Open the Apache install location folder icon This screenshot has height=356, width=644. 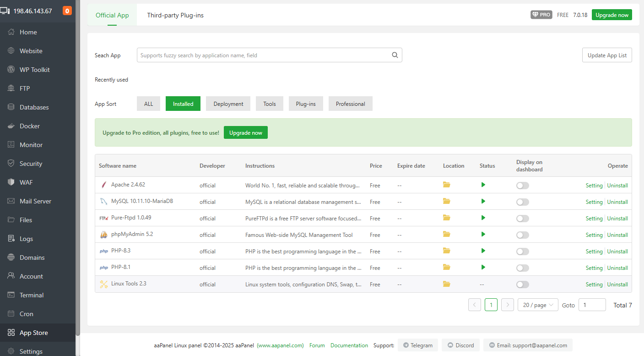pos(447,185)
